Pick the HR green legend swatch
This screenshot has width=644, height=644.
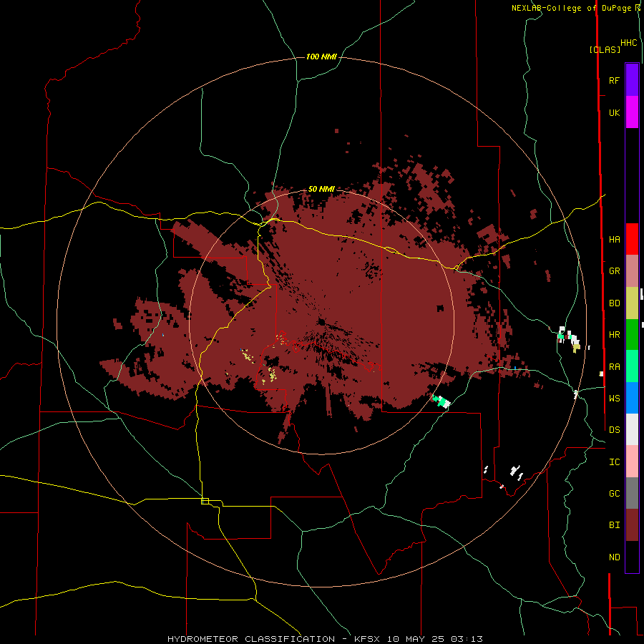tap(632, 335)
